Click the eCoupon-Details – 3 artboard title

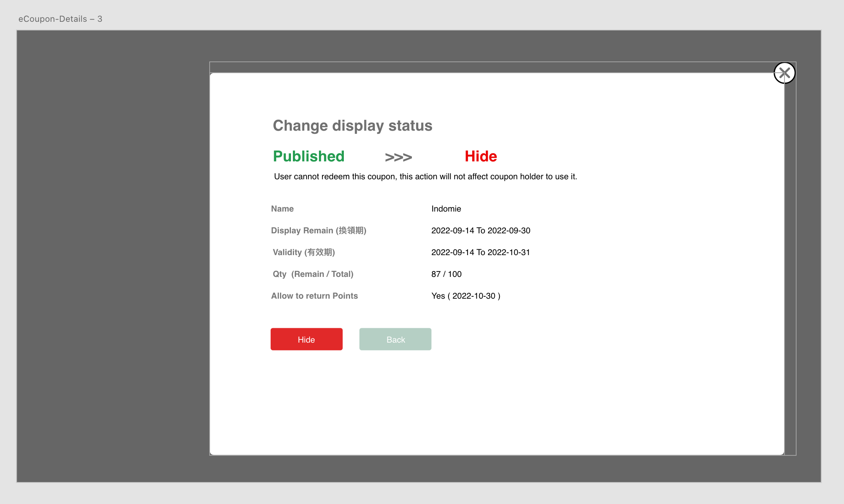[x=60, y=19]
